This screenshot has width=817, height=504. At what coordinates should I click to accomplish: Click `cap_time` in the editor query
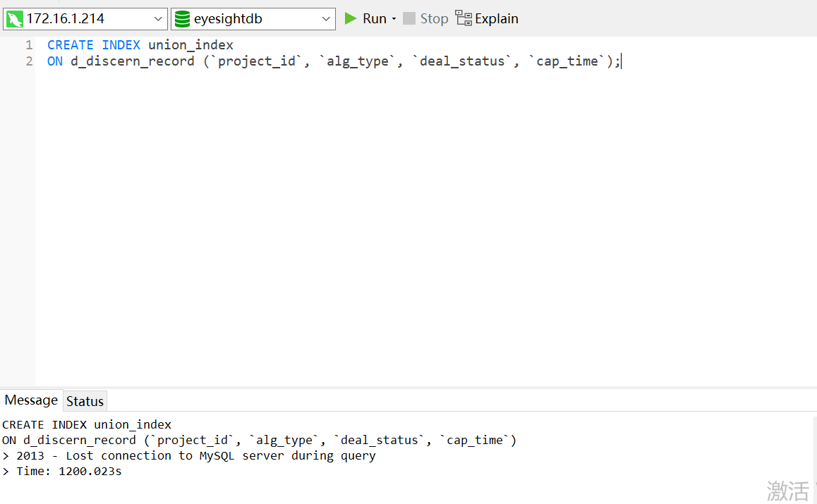click(x=567, y=61)
